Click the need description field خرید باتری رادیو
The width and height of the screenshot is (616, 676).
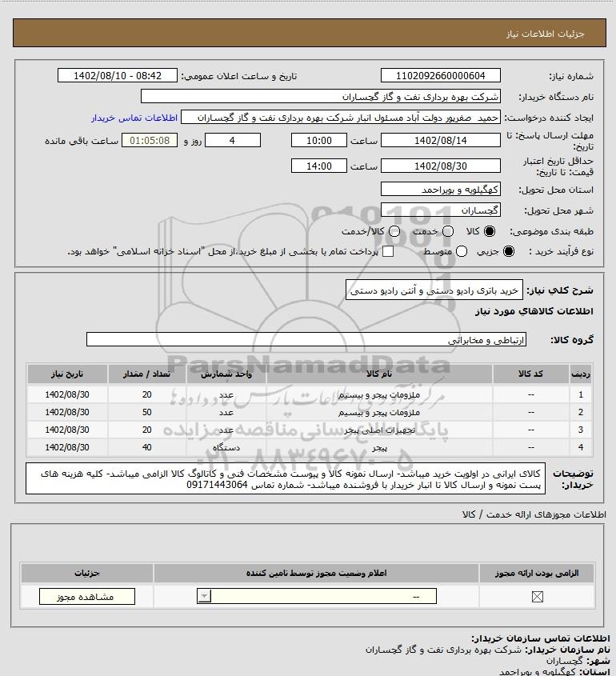[x=434, y=290]
